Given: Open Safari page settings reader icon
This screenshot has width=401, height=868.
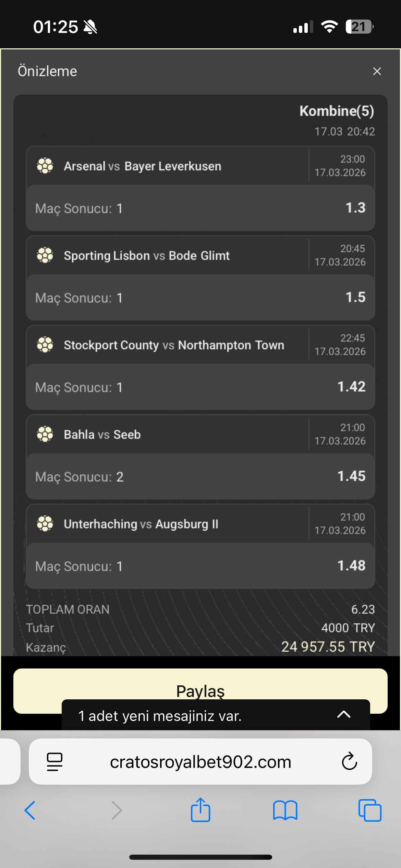Looking at the screenshot, I should coord(54,762).
